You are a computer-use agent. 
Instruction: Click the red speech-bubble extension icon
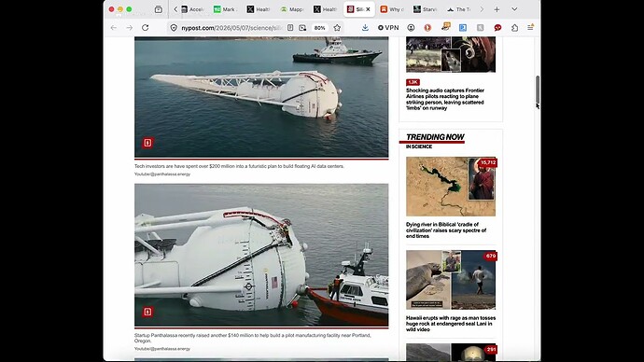(x=497, y=27)
